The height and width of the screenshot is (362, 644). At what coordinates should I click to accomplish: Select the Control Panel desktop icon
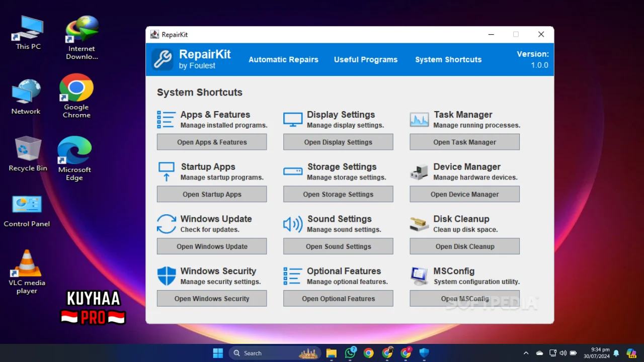coord(27,211)
